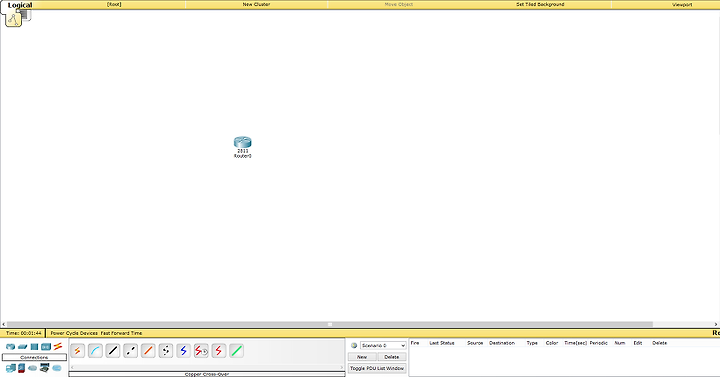Click the Delete column header in the PDU list
The height and width of the screenshot is (377, 720).
659,343
